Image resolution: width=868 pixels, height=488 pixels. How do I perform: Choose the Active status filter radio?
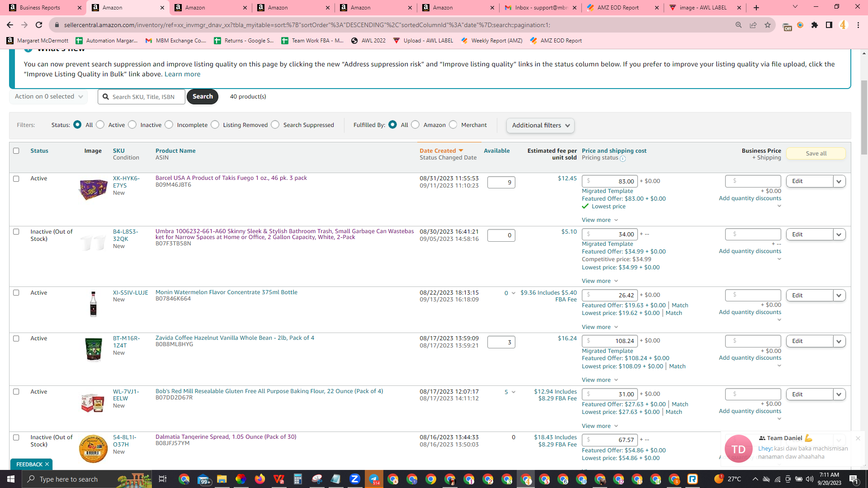point(100,125)
